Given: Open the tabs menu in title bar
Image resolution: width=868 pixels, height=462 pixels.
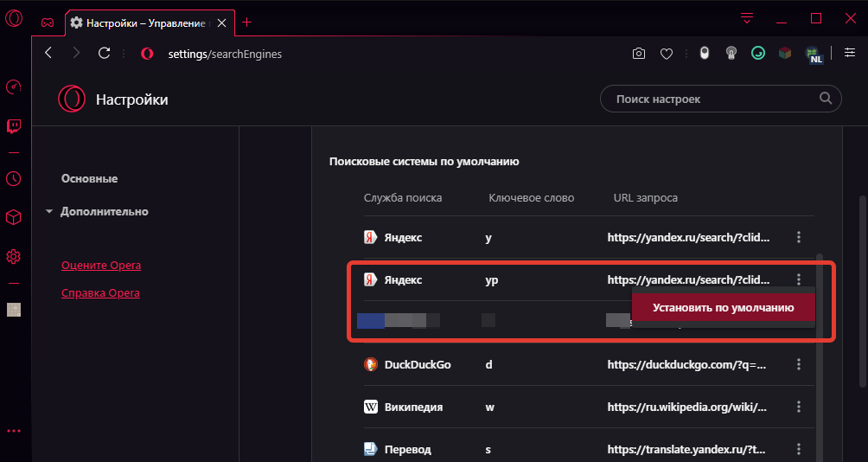Looking at the screenshot, I should [x=747, y=18].
